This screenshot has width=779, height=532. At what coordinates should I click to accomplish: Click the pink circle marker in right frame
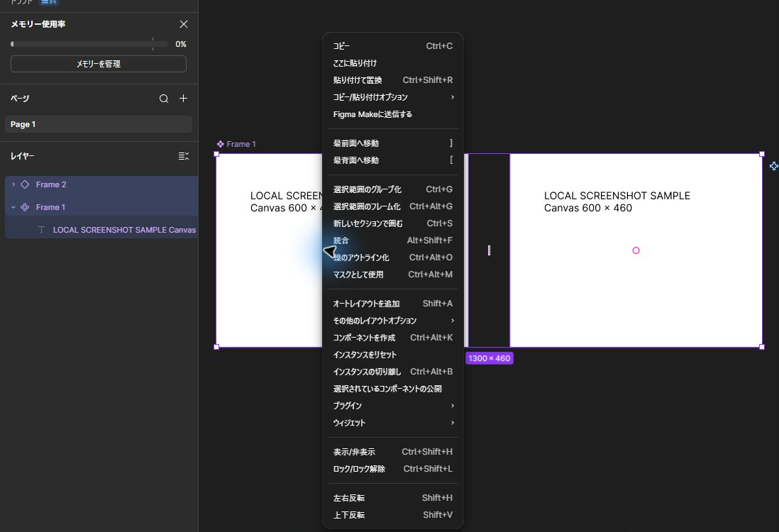tap(636, 250)
